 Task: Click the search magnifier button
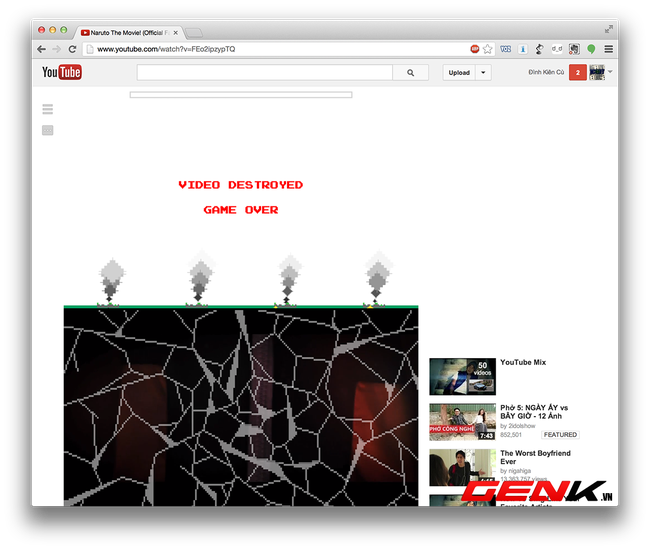tap(410, 73)
